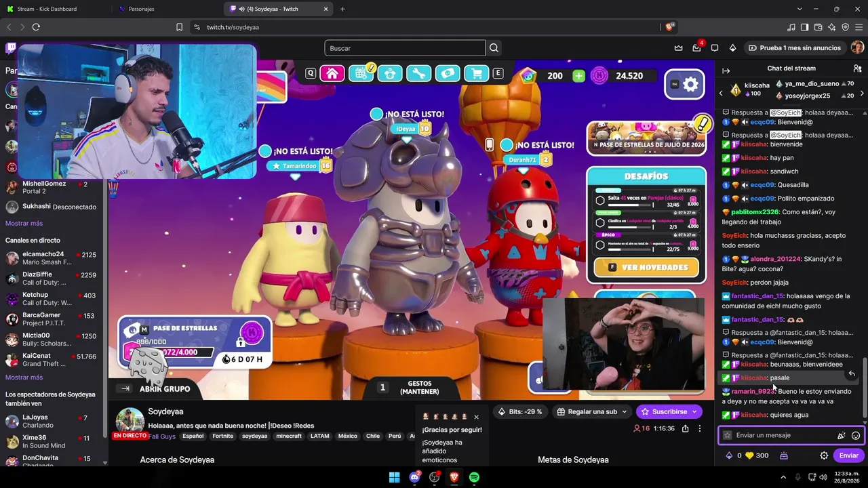Collapse the chat panel arrow
The image size is (868, 488).
[x=726, y=70]
